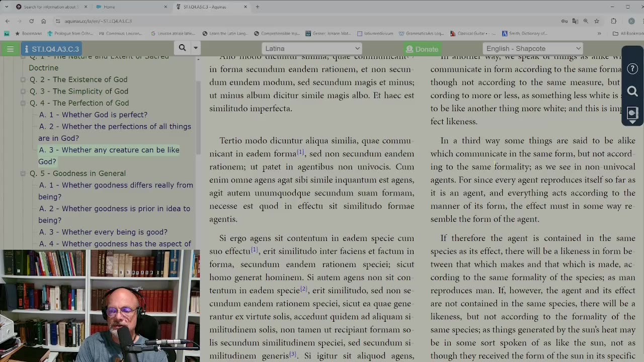
Task: Open A. 2 - Whether goodness is prior in idea
Action: (x=114, y=214)
